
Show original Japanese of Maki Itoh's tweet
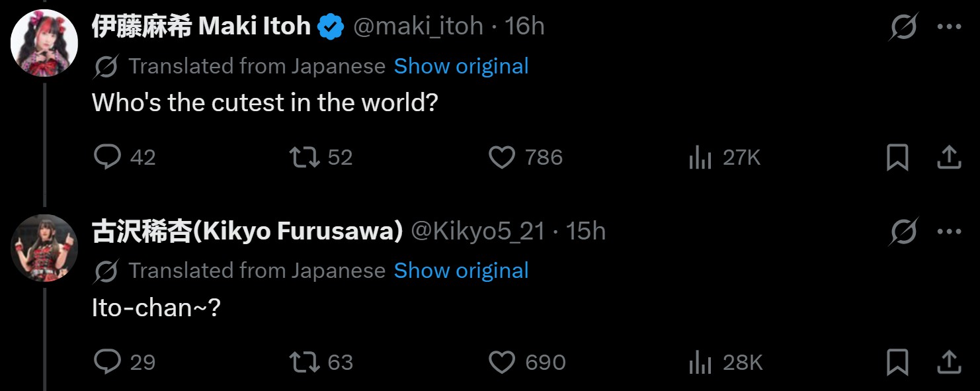(461, 66)
